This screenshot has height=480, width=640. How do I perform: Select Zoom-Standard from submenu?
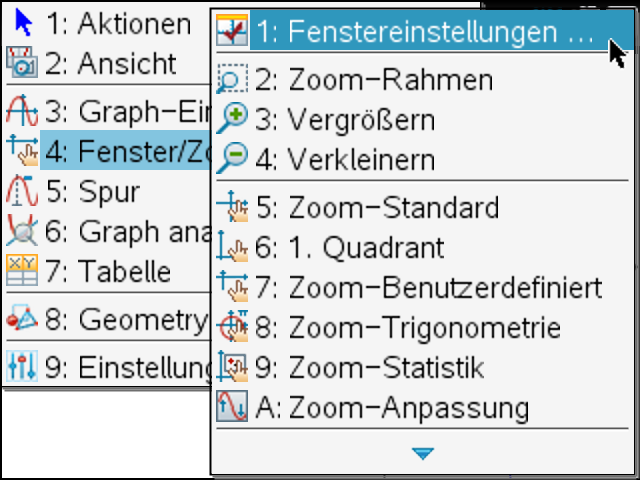click(x=392, y=208)
